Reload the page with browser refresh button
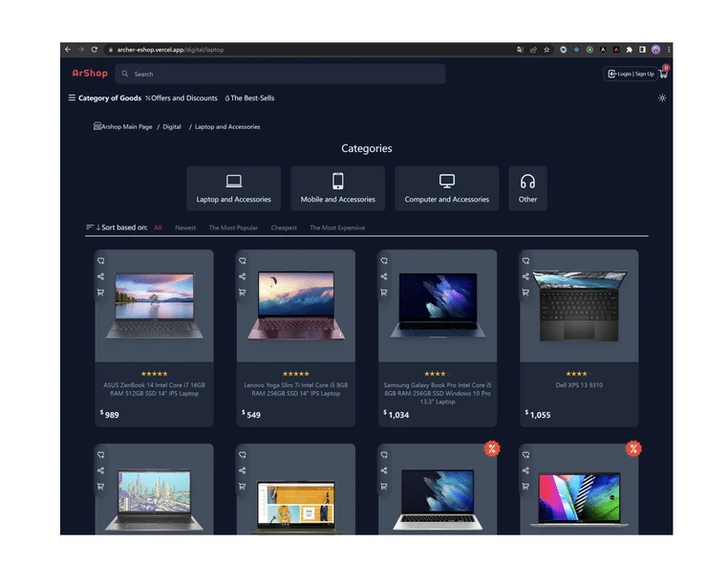Image resolution: width=728 pixels, height=586 pixels. [x=94, y=50]
